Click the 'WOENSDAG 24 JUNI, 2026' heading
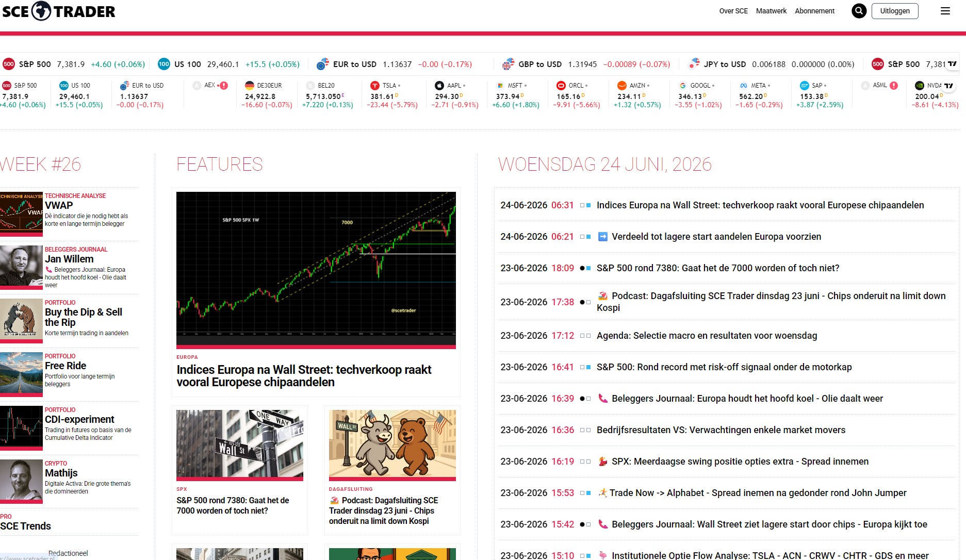 604,164
